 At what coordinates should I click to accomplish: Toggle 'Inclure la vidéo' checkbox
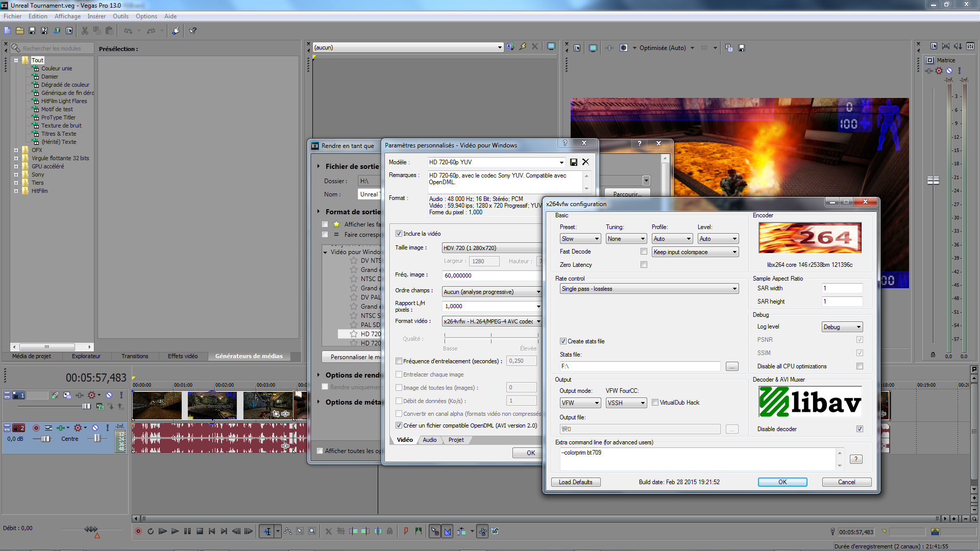(399, 234)
